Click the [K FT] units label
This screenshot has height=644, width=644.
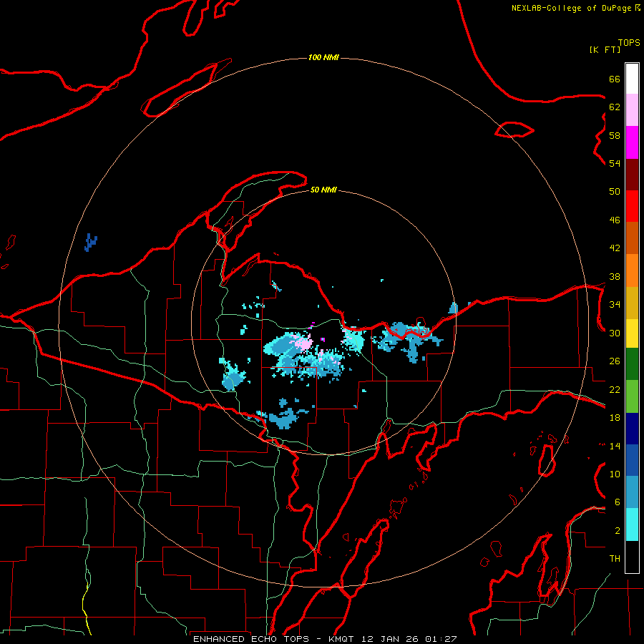[605, 49]
